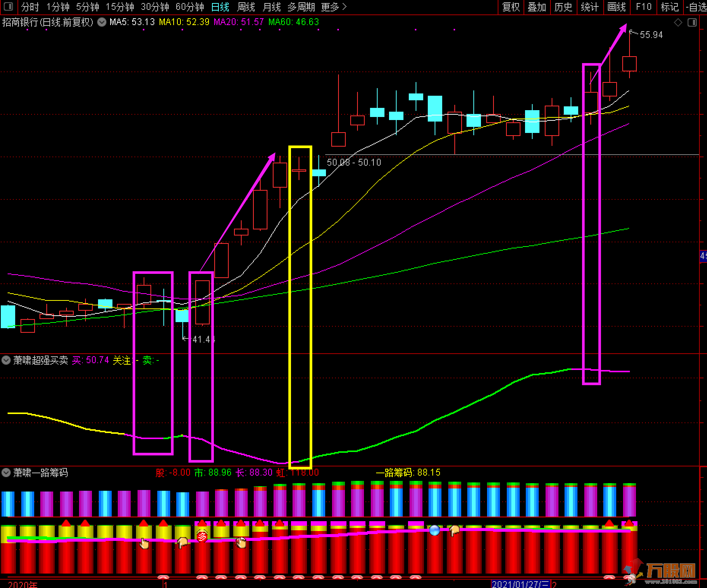Image resolution: width=707 pixels, height=588 pixels.
Task: Click the 复权 adjustment button
Action: tap(511, 7)
